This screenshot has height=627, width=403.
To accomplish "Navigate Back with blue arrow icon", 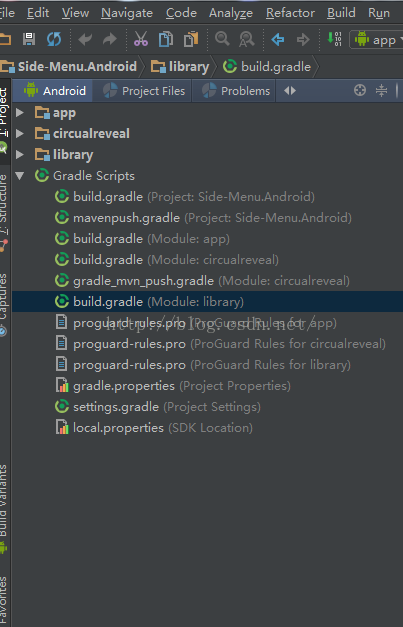I will tap(278, 39).
